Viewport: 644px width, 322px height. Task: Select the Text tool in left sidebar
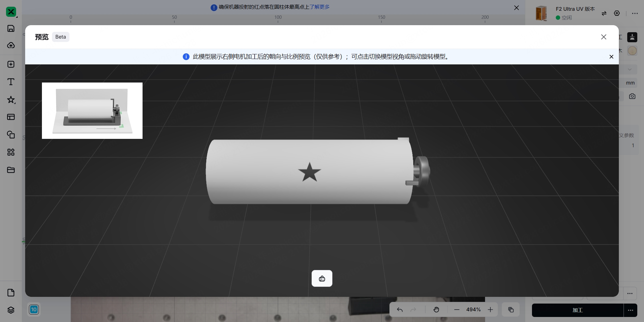[11, 82]
